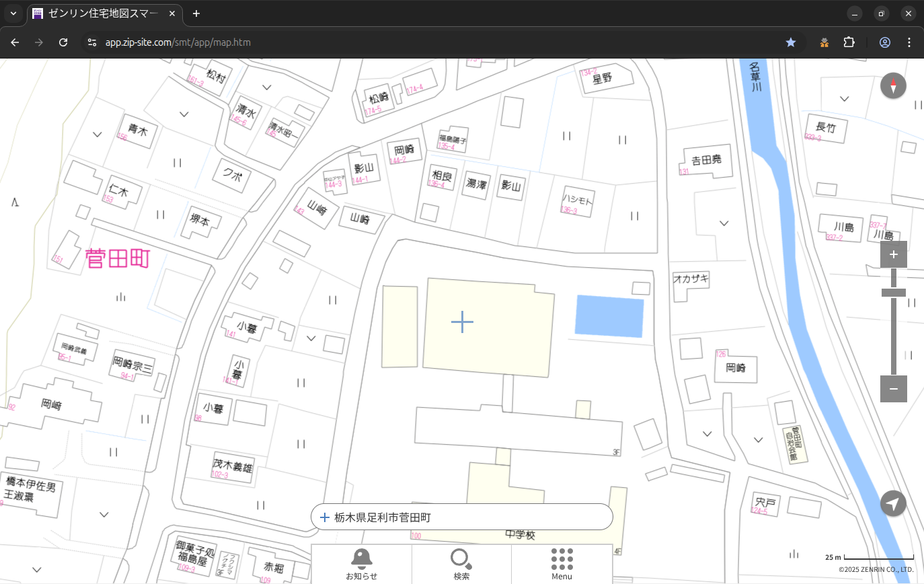Open the 検索 search tool
This screenshot has height=584, width=924.
pos(461,564)
